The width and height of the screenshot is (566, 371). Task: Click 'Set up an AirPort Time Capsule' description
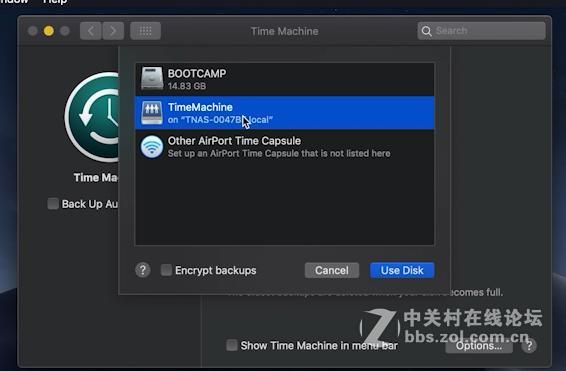[x=279, y=153]
